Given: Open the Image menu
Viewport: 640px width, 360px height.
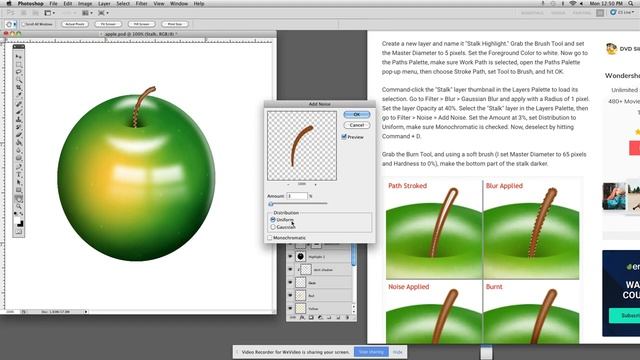Looking at the screenshot, I should pos(85,4).
